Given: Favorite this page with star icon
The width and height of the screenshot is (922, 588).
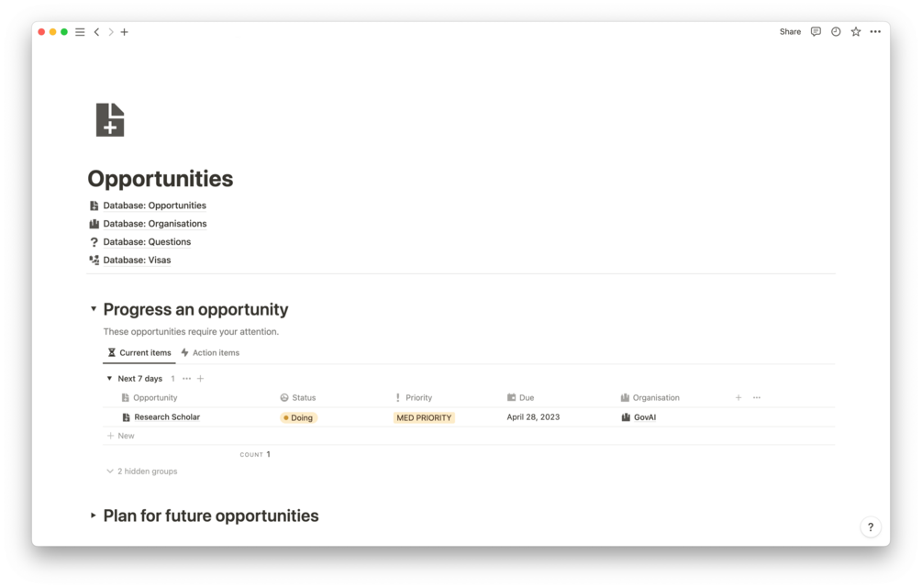Looking at the screenshot, I should point(856,32).
